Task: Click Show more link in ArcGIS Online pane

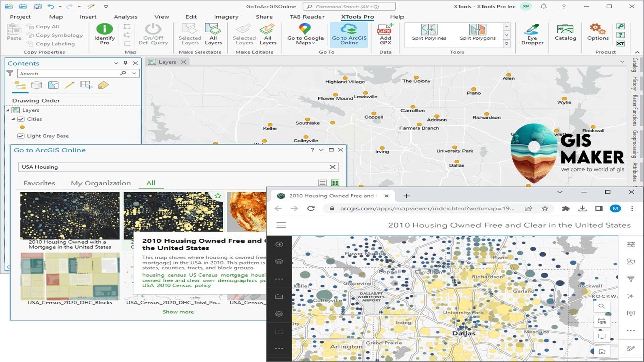Action: click(178, 312)
